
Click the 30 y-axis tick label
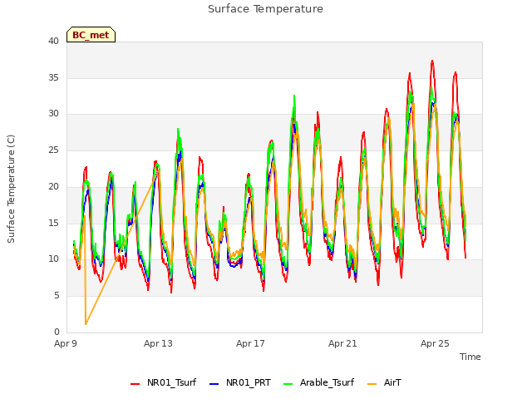pos(53,114)
